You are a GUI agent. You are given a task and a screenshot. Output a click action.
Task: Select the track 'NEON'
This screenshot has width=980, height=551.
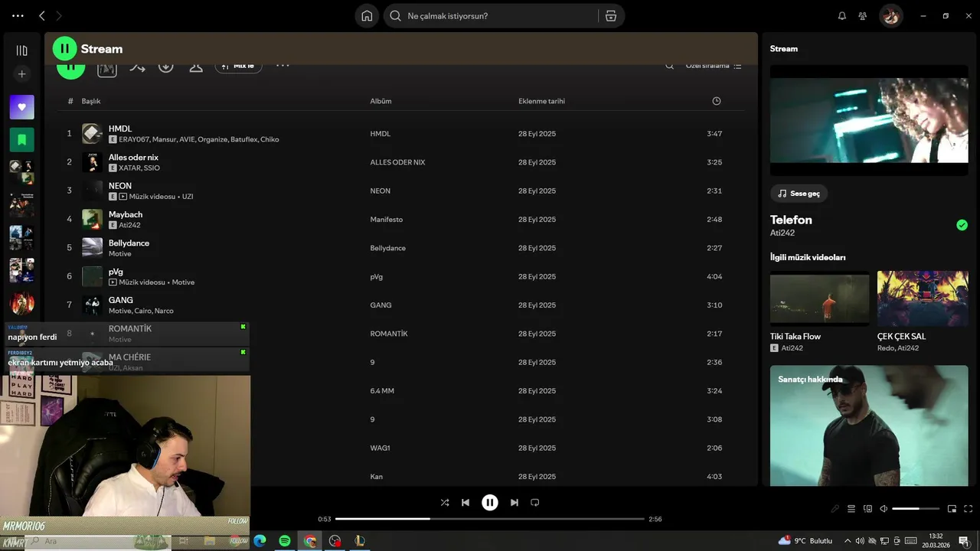click(120, 186)
